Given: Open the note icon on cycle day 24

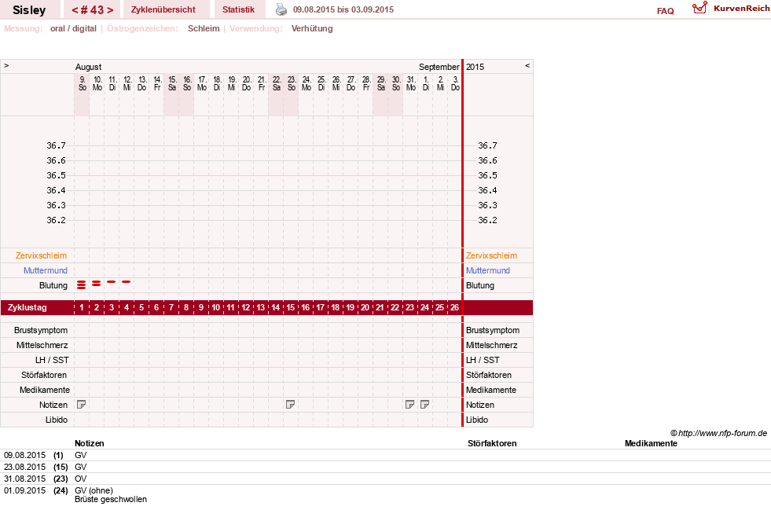Looking at the screenshot, I should tap(425, 405).
